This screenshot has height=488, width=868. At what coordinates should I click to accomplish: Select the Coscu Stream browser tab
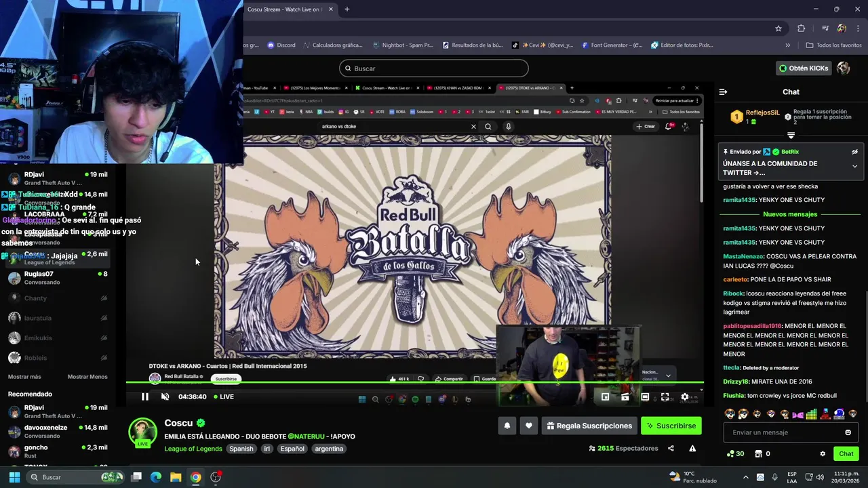click(285, 9)
